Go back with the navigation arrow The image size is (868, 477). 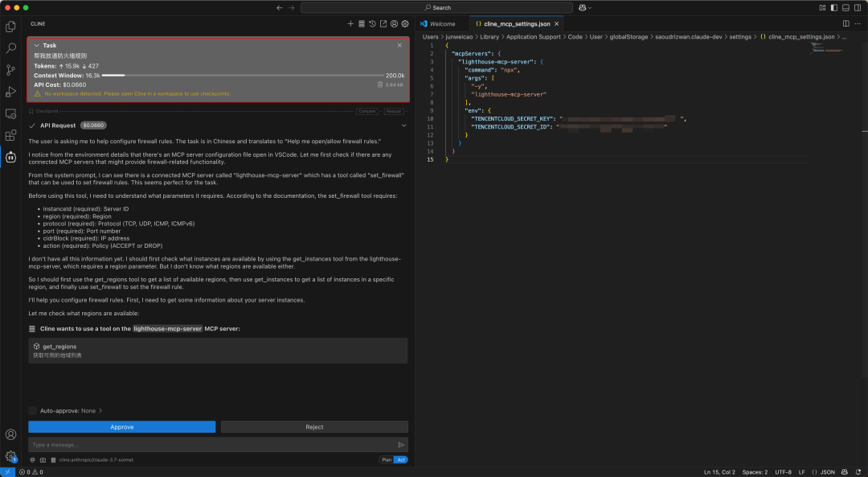pos(280,8)
